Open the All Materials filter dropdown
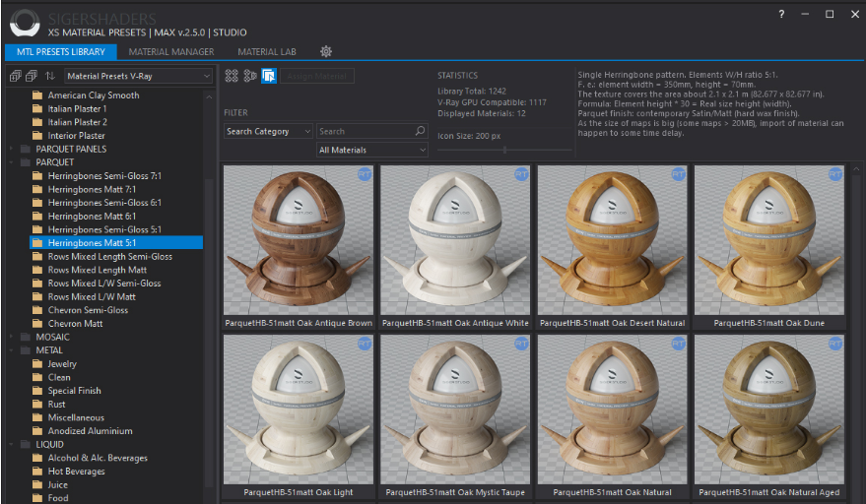This screenshot has width=866, height=504. [x=372, y=150]
